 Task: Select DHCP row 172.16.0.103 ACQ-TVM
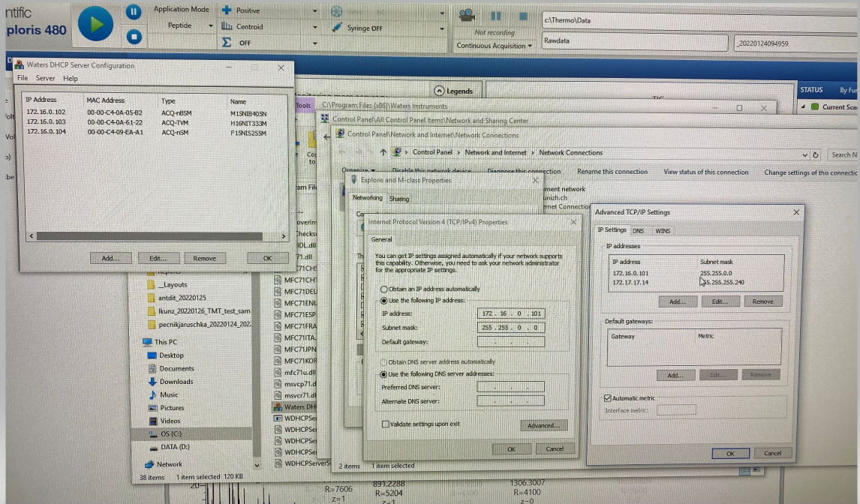[147, 122]
